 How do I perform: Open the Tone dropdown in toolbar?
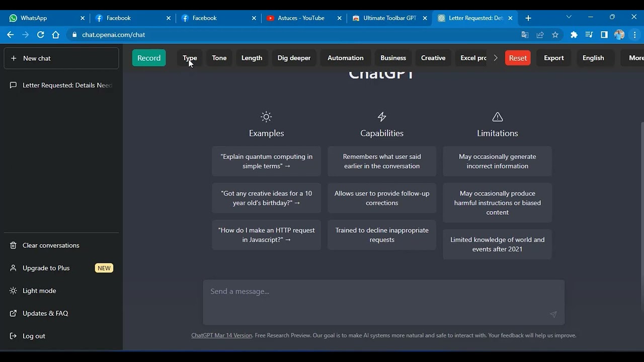click(219, 58)
